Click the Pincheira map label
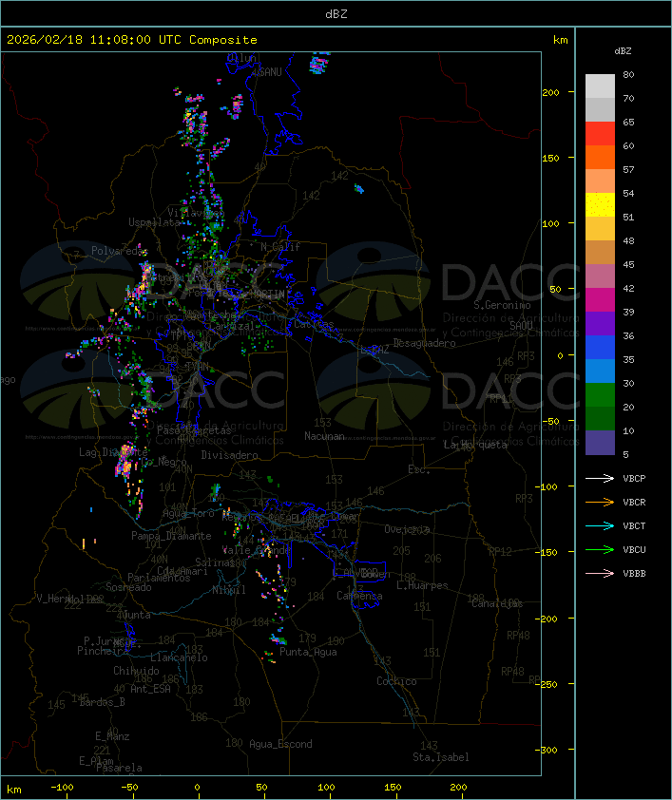Screen dimensions: 672x800 pos(103,651)
